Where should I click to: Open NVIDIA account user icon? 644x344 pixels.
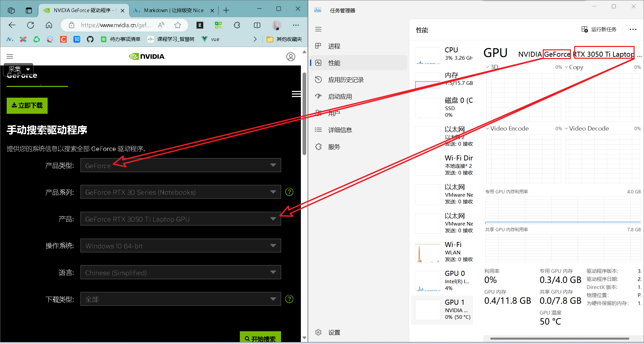[291, 57]
